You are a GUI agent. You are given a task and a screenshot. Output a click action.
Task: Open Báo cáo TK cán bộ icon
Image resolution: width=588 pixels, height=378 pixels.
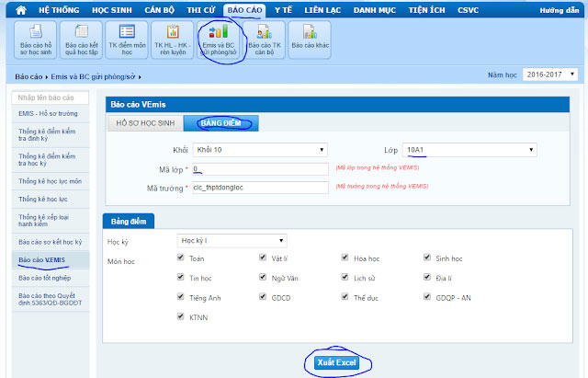point(265,38)
